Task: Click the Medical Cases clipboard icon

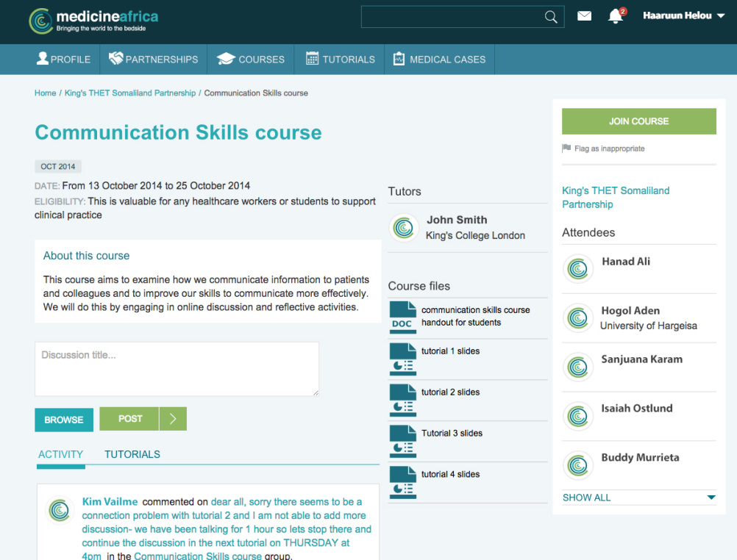Action: pyautogui.click(x=399, y=59)
